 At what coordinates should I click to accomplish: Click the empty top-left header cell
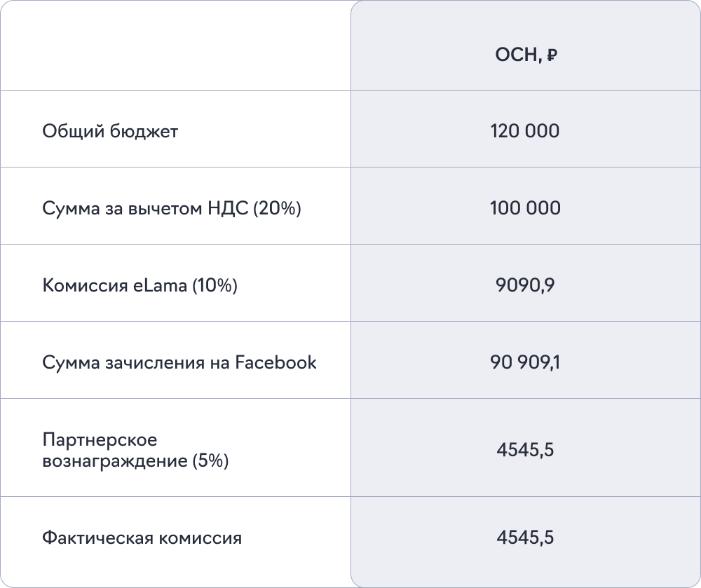pyautogui.click(x=175, y=46)
